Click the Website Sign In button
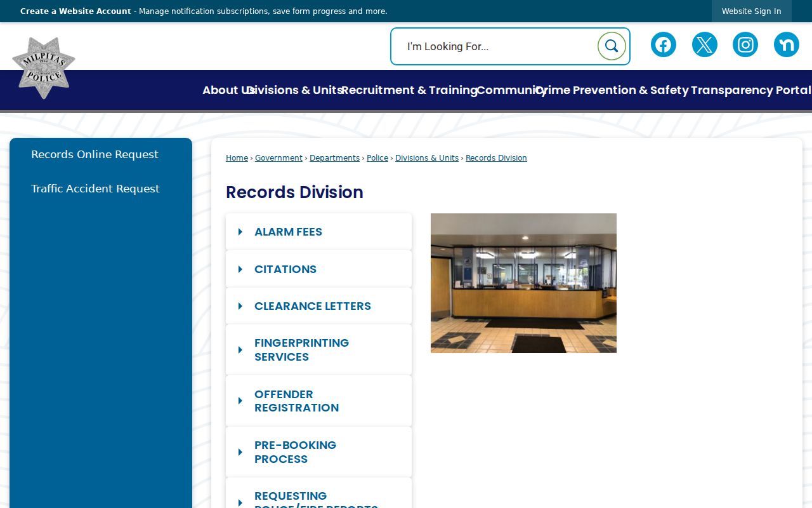Image resolution: width=812 pixels, height=508 pixels. coord(752,11)
